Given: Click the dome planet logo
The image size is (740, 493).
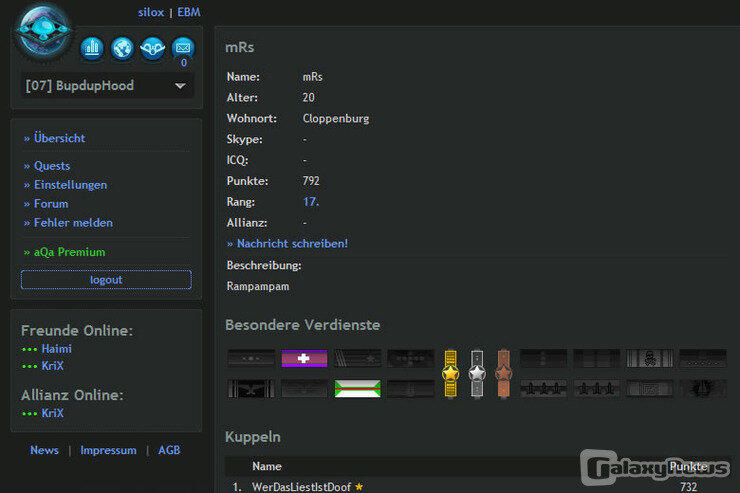Looking at the screenshot, I should [x=43, y=32].
